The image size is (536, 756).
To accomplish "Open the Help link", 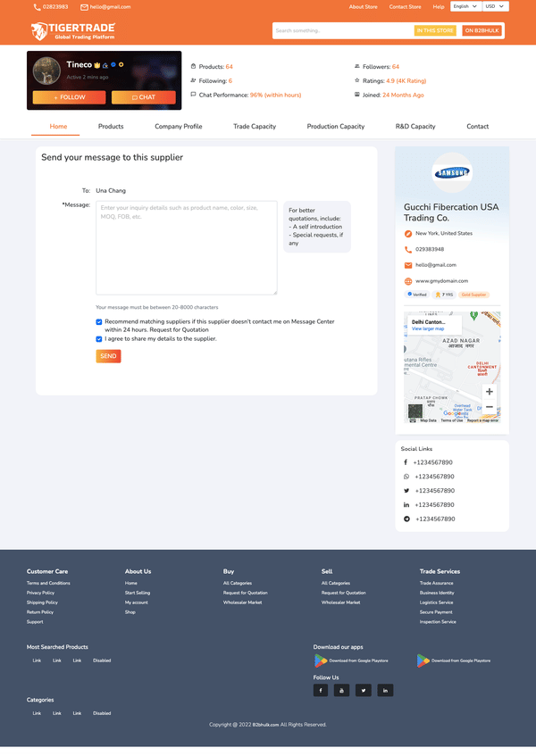I will tap(439, 7).
